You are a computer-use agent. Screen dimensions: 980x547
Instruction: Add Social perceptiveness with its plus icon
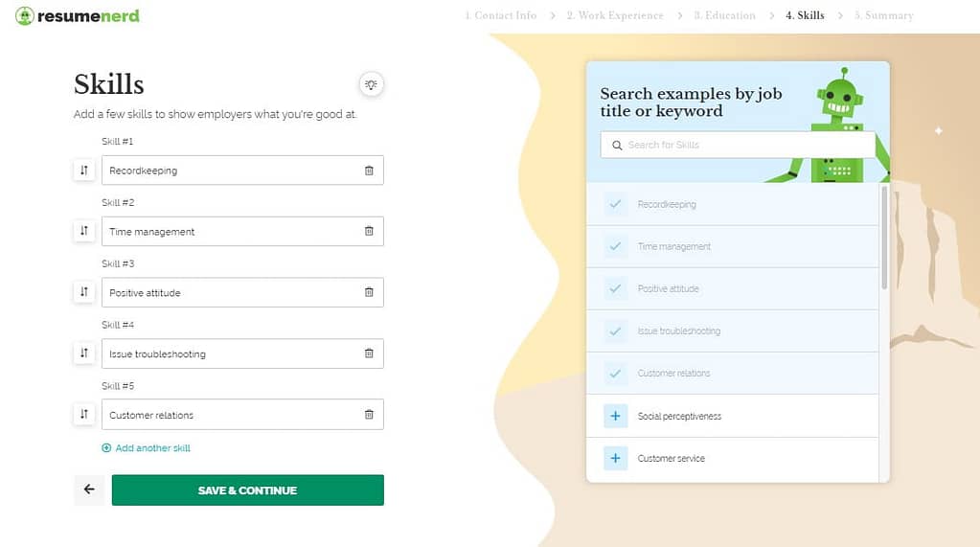(615, 416)
